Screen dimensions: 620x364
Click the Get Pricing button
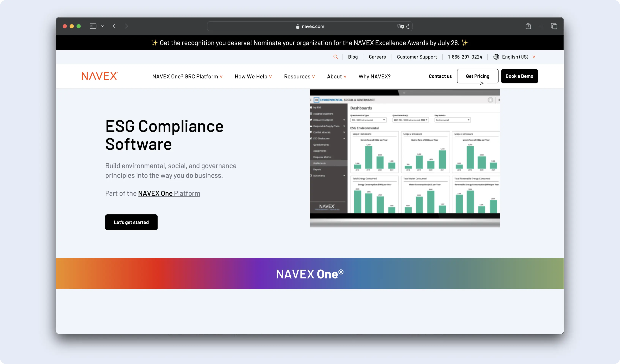(x=477, y=76)
